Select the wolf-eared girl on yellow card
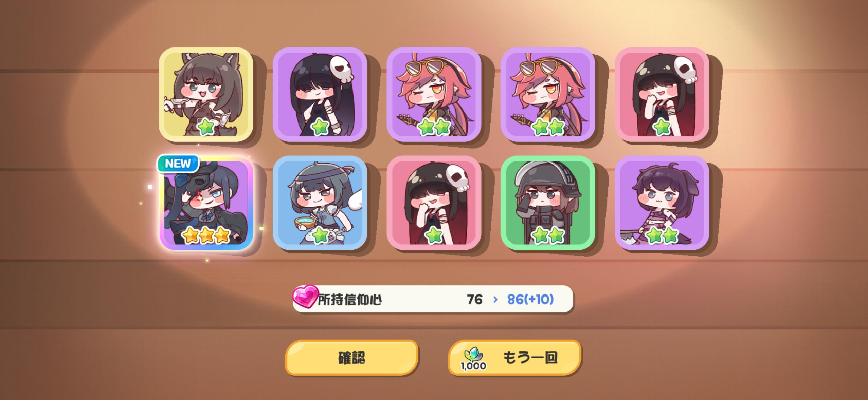Image resolution: width=868 pixels, height=400 pixels. (x=206, y=94)
